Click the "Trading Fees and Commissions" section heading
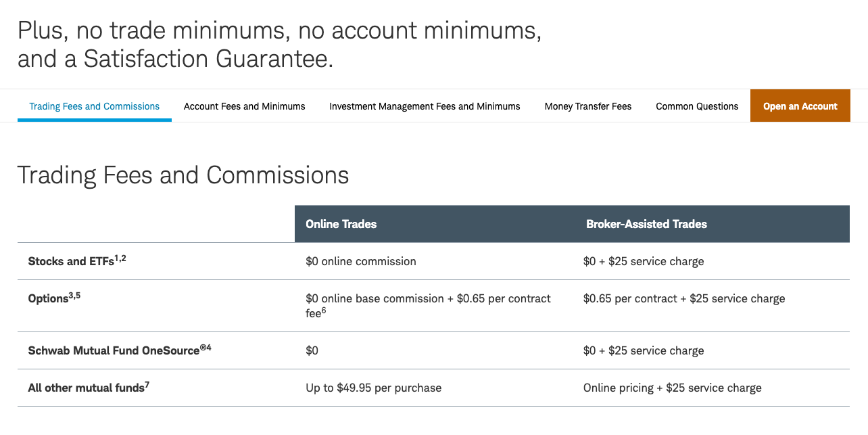This screenshot has height=435, width=868. (183, 175)
